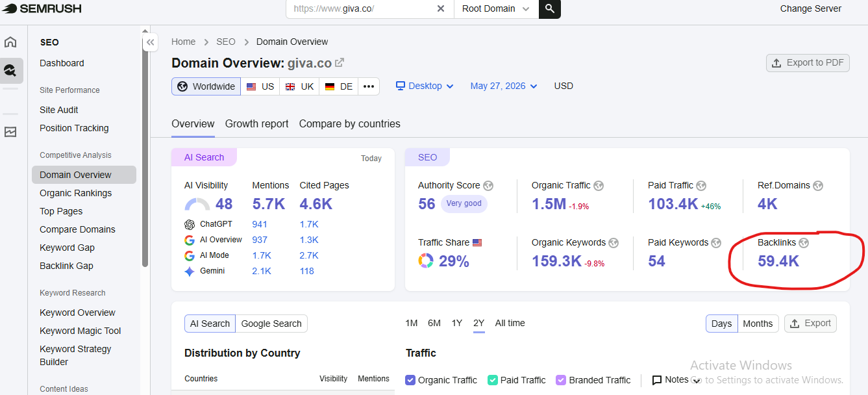Open the May 27, 2026 date dropdown
The image size is (868, 395).
pos(504,86)
